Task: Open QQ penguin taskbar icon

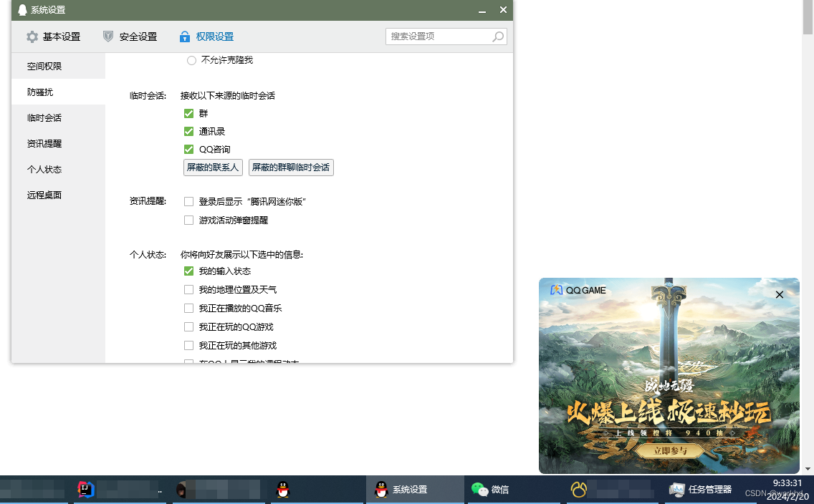Action: pos(283,490)
